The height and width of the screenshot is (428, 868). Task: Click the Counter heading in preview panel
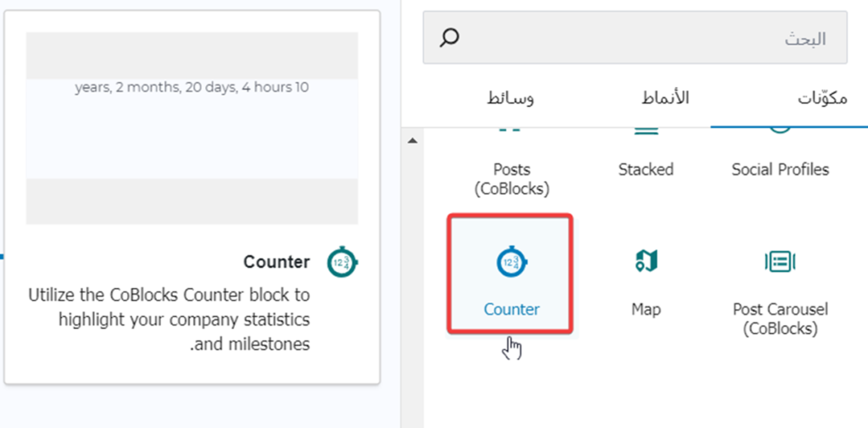coord(276,262)
